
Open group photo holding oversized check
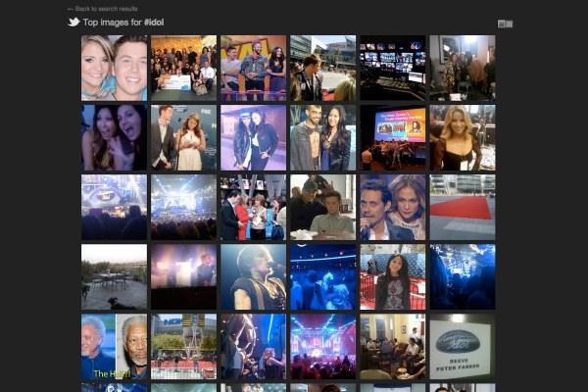click(x=184, y=68)
